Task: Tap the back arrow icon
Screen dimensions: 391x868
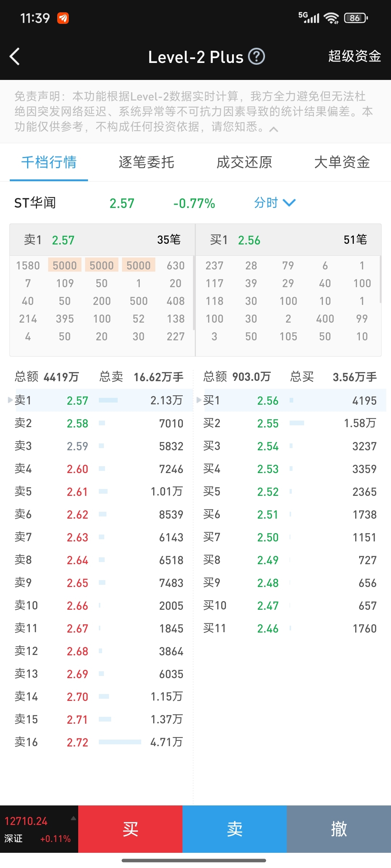Action: [14, 57]
